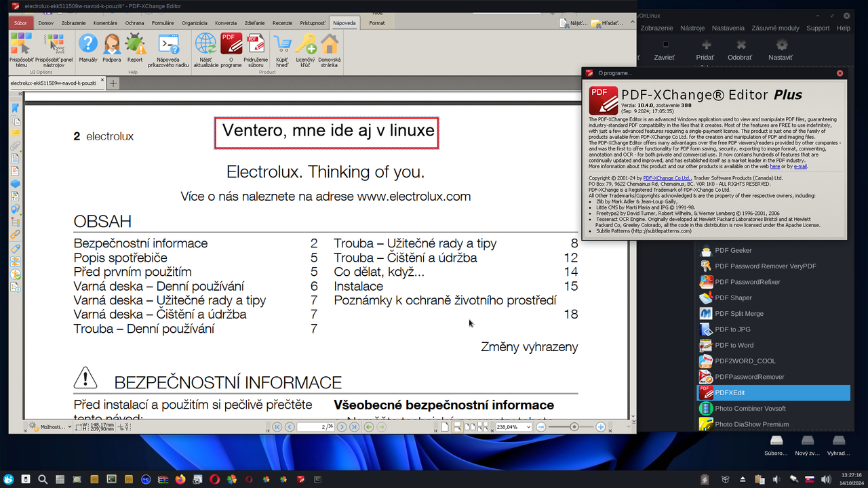Go to last page arrow
This screenshot has width=868, height=488.
click(354, 427)
